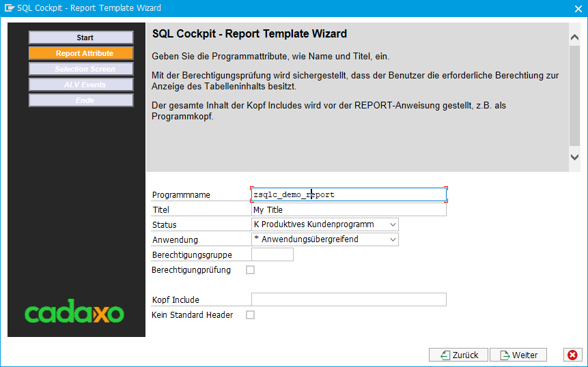Image resolution: width=588 pixels, height=367 pixels.
Task: Click the cadaxo logo
Action: 74,311
